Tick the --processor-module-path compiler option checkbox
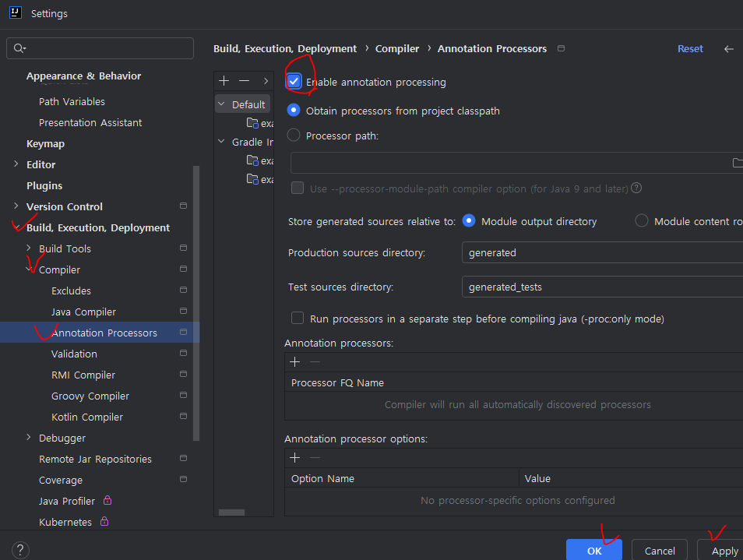 (298, 188)
